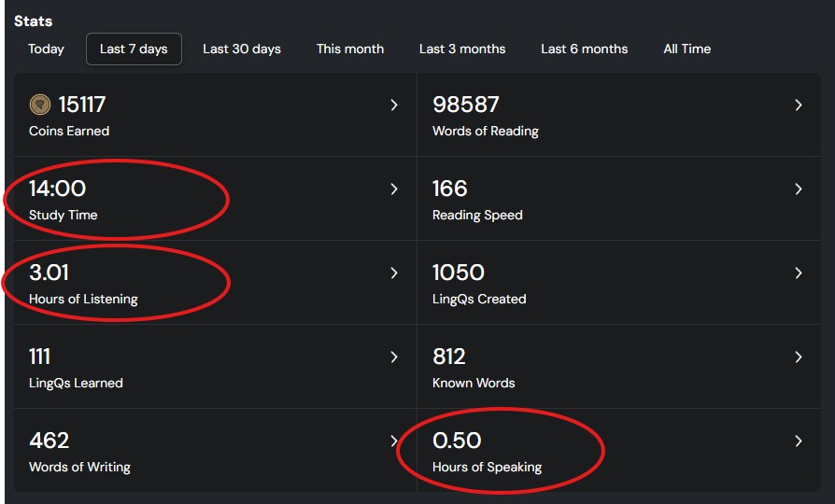835x504 pixels.
Task: Open Reading Speed details chevron
Action: (x=798, y=189)
